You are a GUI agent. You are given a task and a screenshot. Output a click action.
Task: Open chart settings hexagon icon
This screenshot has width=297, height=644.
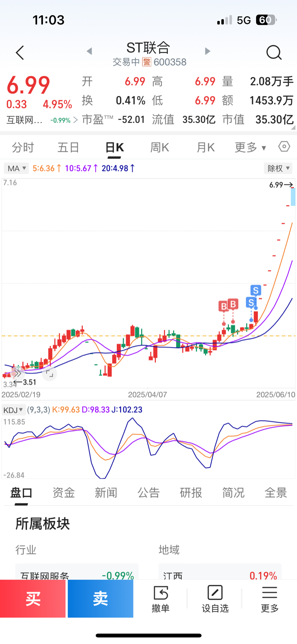coord(284,147)
